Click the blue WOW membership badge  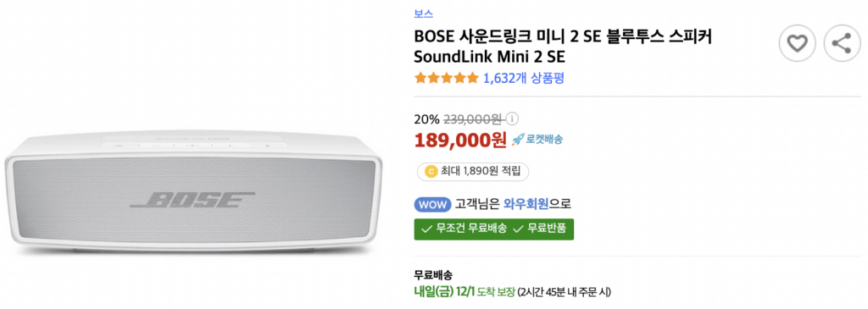pyautogui.click(x=432, y=204)
